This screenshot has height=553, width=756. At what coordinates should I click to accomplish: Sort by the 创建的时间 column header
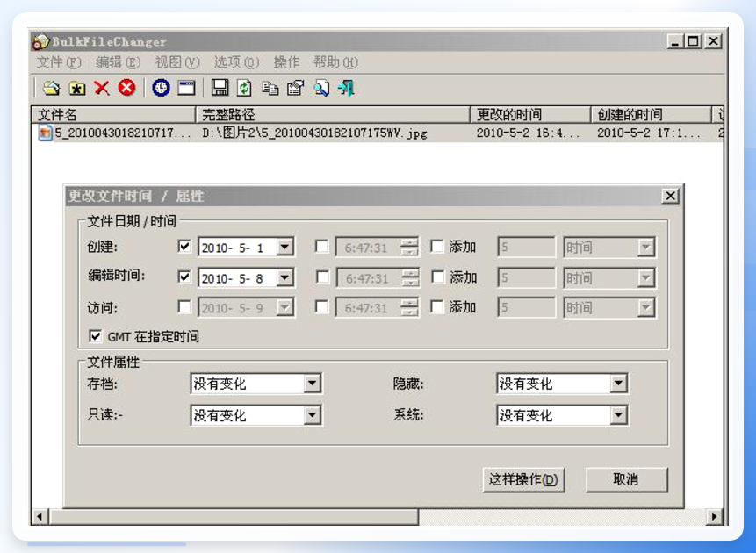652,115
